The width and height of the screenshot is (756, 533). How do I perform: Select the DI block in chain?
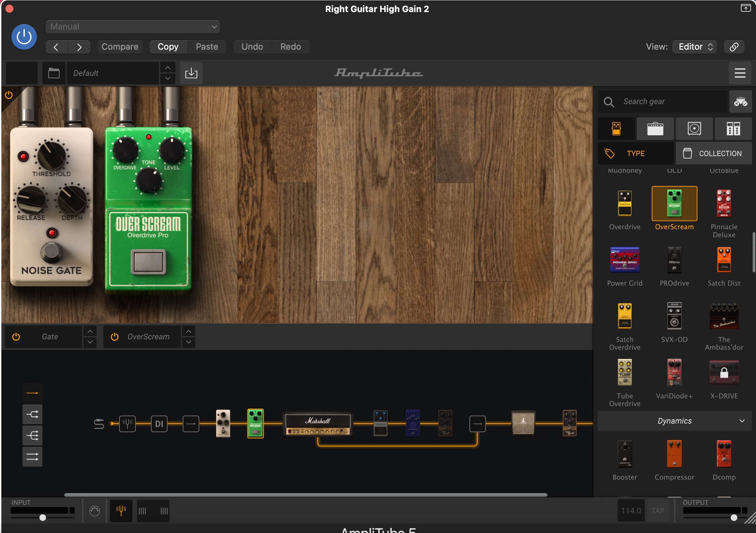[159, 424]
